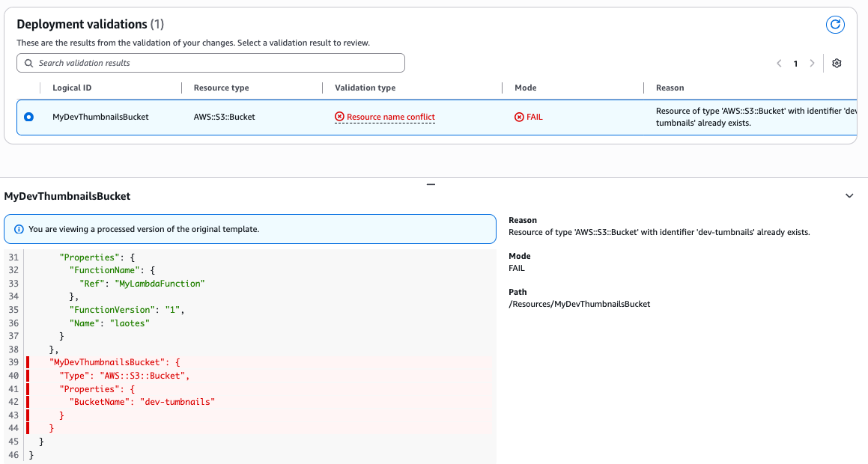Viewport: 868px width, 464px height.
Task: Click the error icon beside Resource name conflict
Action: click(x=339, y=117)
